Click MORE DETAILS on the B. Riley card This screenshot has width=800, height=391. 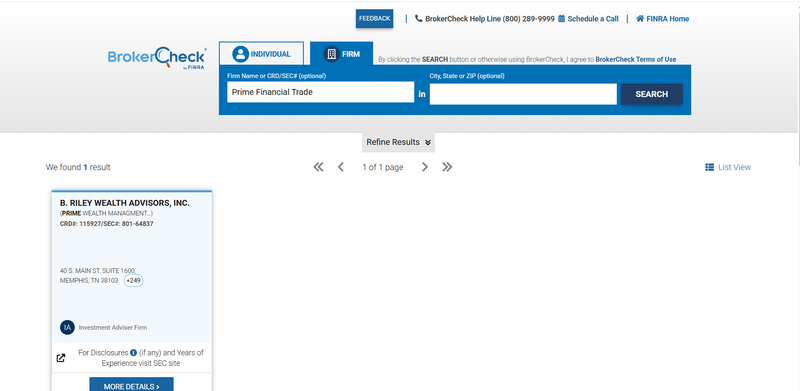coord(132,385)
